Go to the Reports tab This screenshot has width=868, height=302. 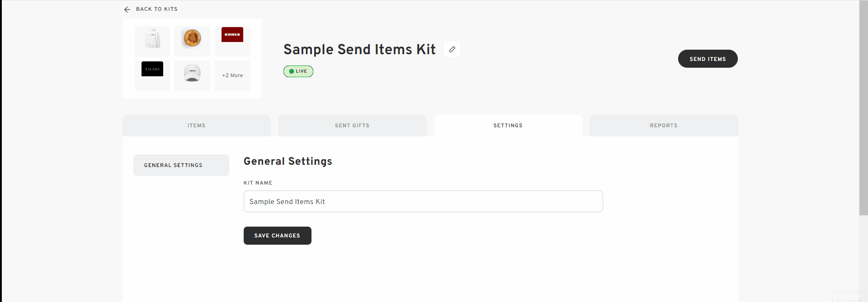664,125
